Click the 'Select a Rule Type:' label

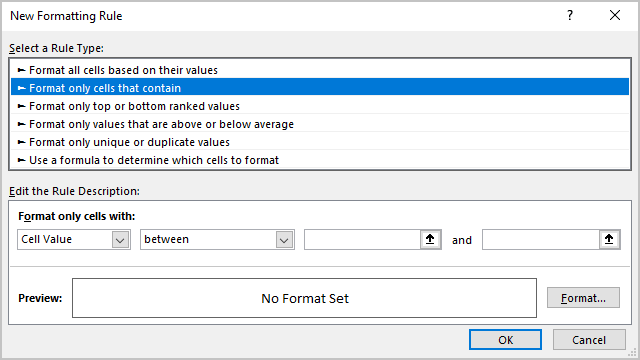click(x=56, y=48)
